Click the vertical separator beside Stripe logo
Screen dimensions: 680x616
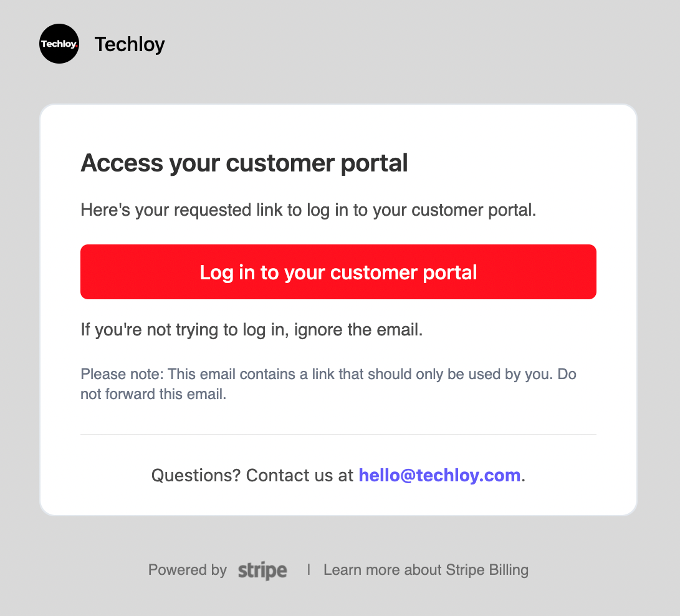tap(309, 570)
